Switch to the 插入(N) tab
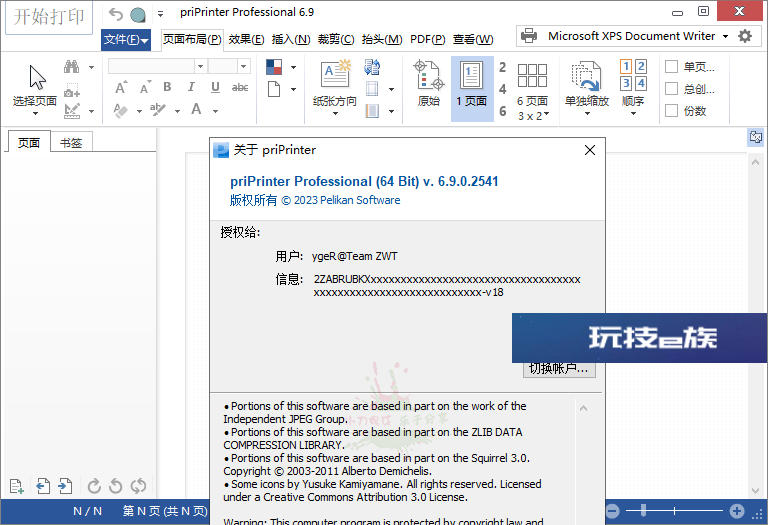Screen dimensions: 768x525 click(x=291, y=39)
